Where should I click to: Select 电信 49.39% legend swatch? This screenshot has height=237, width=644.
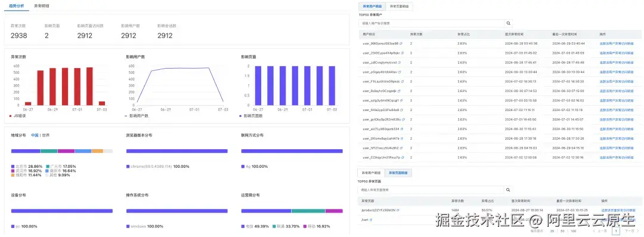click(x=243, y=226)
